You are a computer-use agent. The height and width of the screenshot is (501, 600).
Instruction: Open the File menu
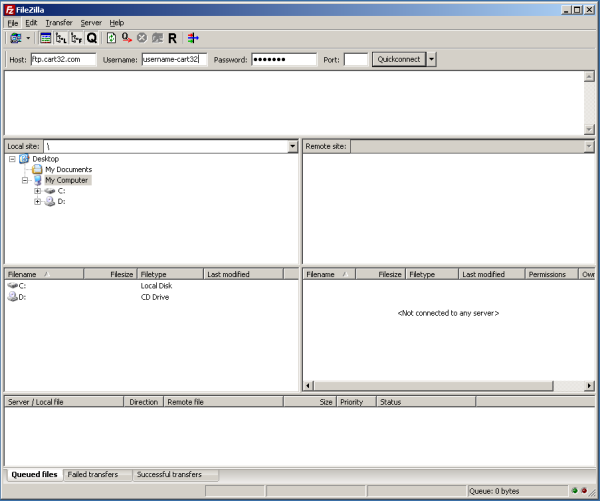pos(13,23)
